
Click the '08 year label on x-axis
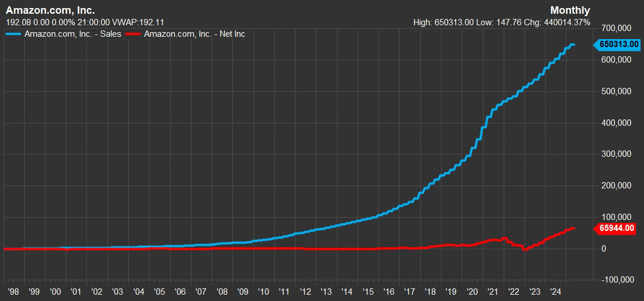coord(222,292)
